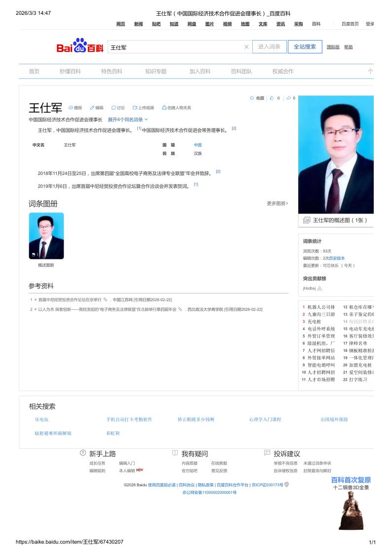Image resolution: width=392 pixels, height=555 pixels.
Task: Click link icon after reference 2
Action: click(x=180, y=309)
